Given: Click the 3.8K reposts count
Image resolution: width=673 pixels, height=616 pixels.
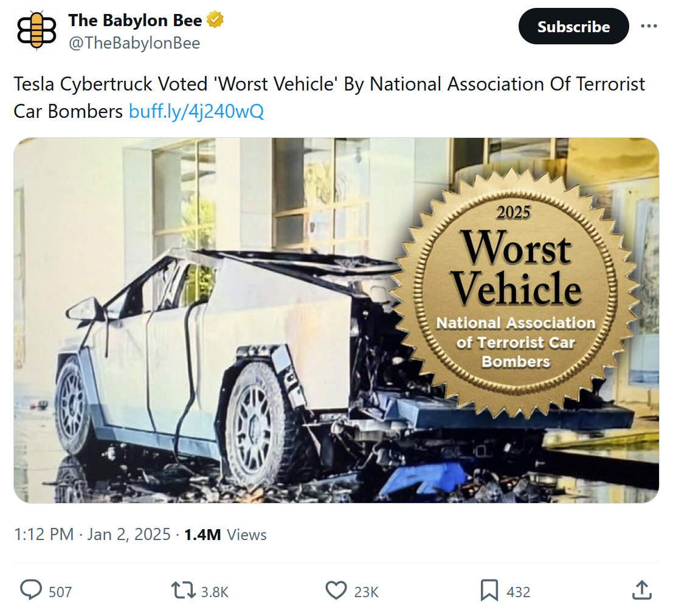Looking at the screenshot, I should [x=215, y=592].
